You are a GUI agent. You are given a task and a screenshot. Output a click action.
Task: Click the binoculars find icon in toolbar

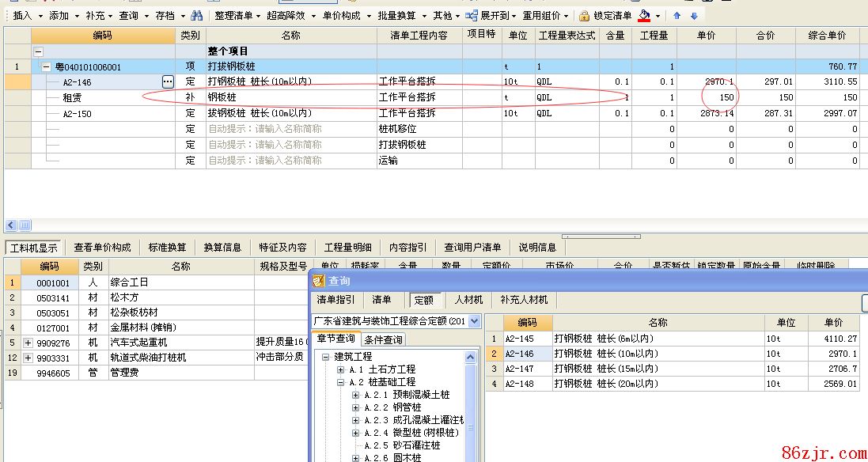click(x=197, y=15)
